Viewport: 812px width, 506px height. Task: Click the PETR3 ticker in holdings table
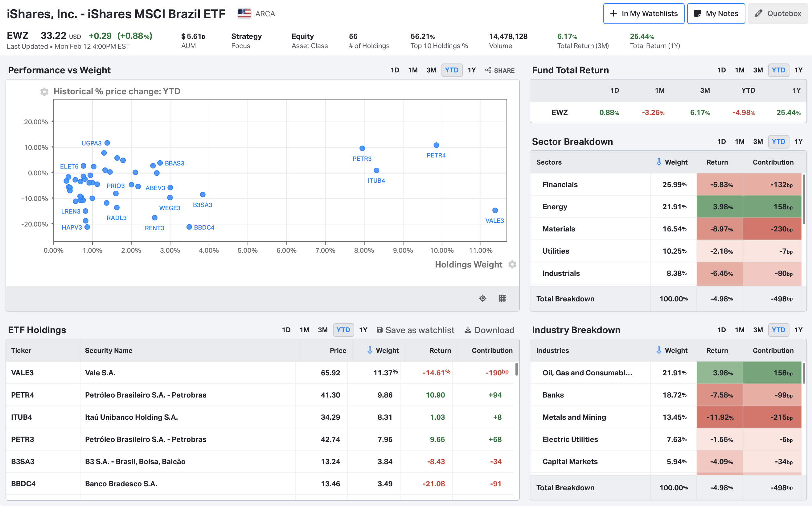point(23,439)
